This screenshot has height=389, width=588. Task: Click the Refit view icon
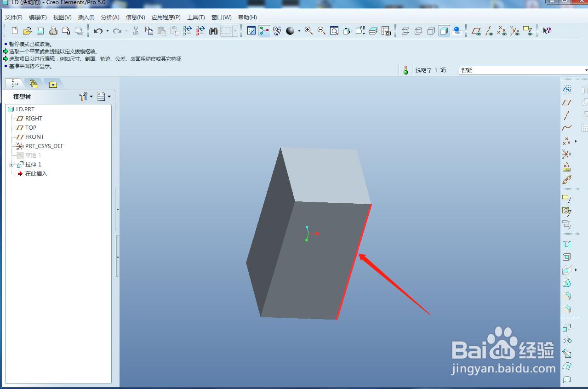(335, 31)
